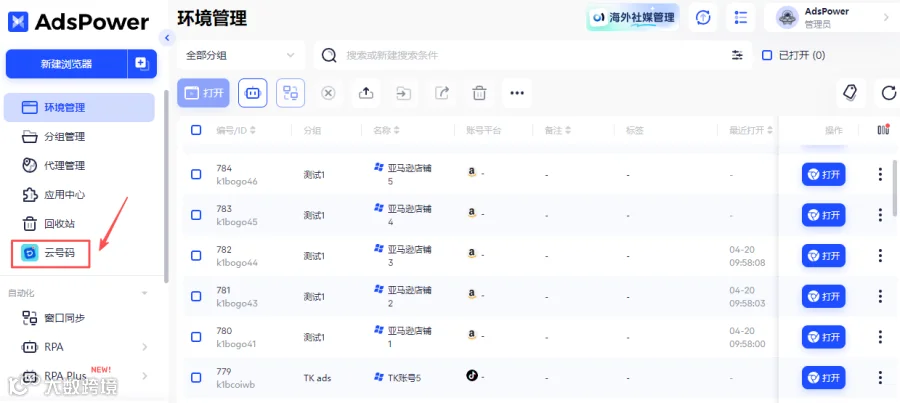
Task: Open more options for profile 779
Action: point(880,378)
